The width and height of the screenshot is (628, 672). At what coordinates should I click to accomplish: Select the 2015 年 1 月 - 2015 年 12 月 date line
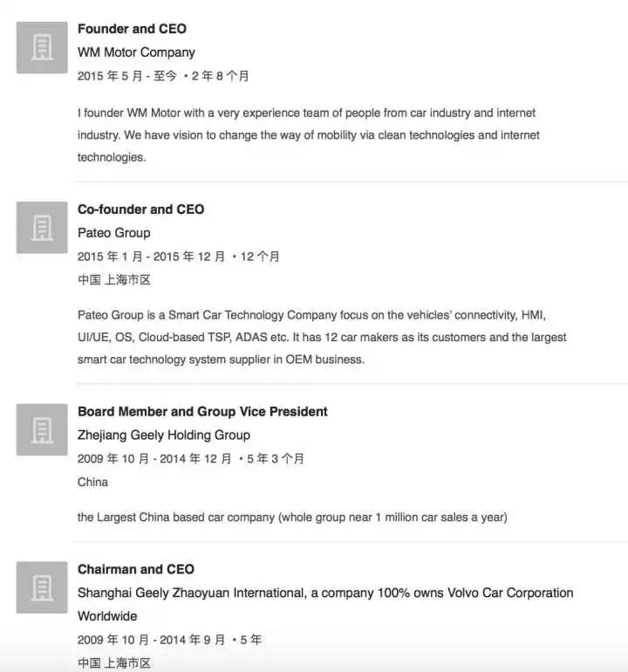pyautogui.click(x=178, y=257)
